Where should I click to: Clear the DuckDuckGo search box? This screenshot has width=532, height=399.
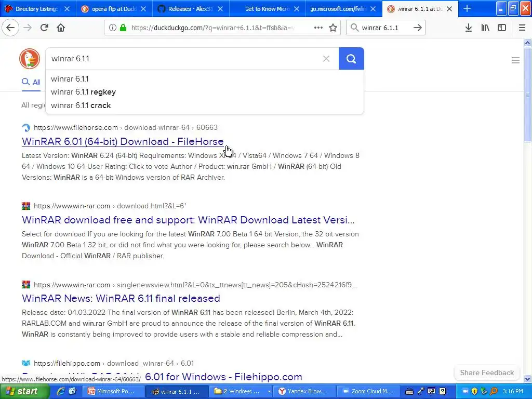[x=326, y=59]
